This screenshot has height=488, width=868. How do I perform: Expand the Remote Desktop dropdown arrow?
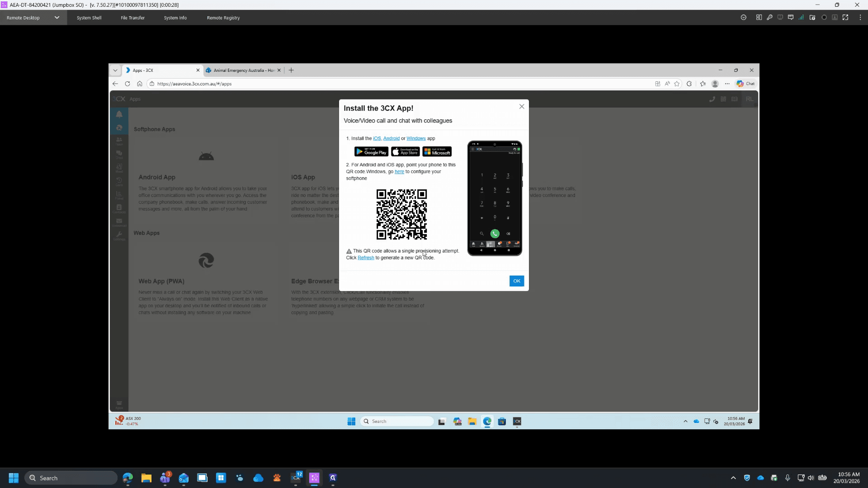(57, 18)
